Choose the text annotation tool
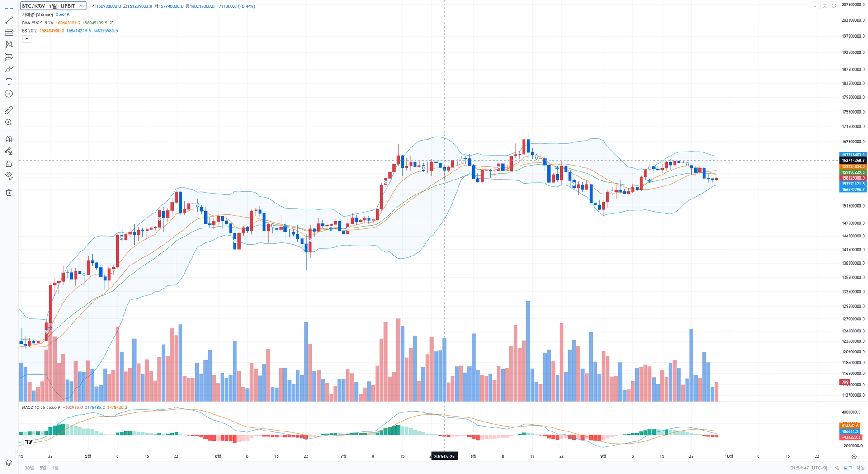This screenshot has width=868, height=474. [x=9, y=81]
